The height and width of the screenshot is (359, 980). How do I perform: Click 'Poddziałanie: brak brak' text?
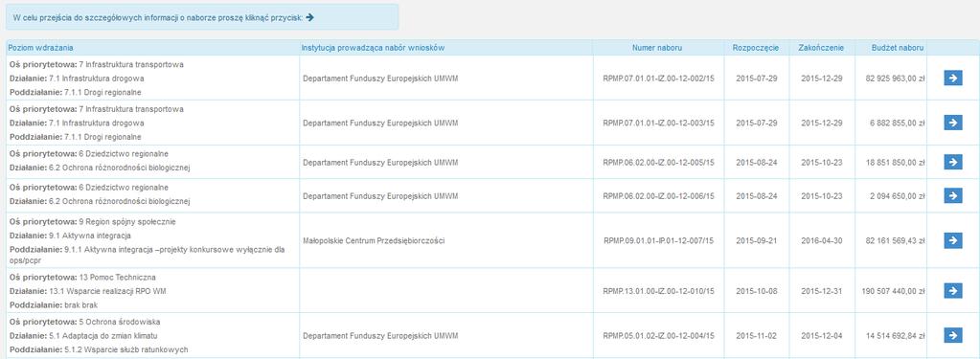pos(53,305)
